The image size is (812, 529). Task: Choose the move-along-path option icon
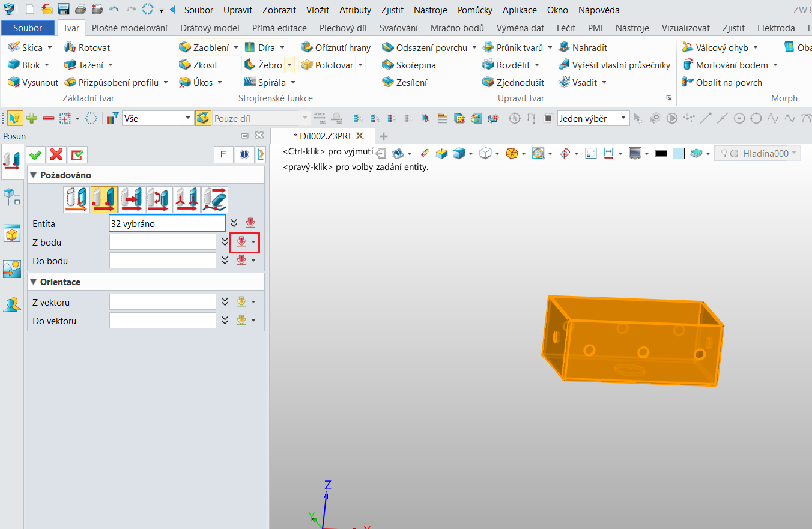[214, 199]
